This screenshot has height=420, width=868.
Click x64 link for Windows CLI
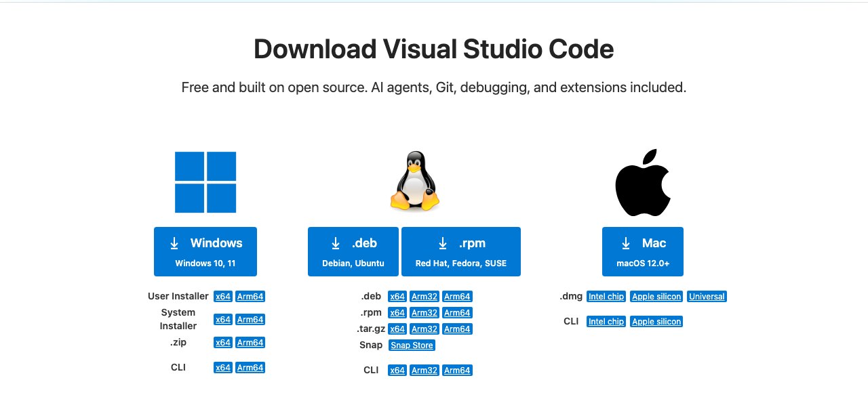(x=223, y=367)
